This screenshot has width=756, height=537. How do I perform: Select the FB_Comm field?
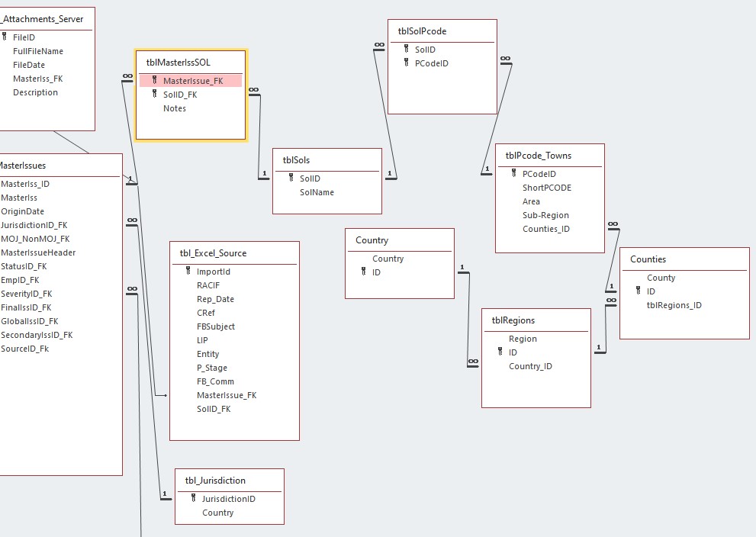215,382
